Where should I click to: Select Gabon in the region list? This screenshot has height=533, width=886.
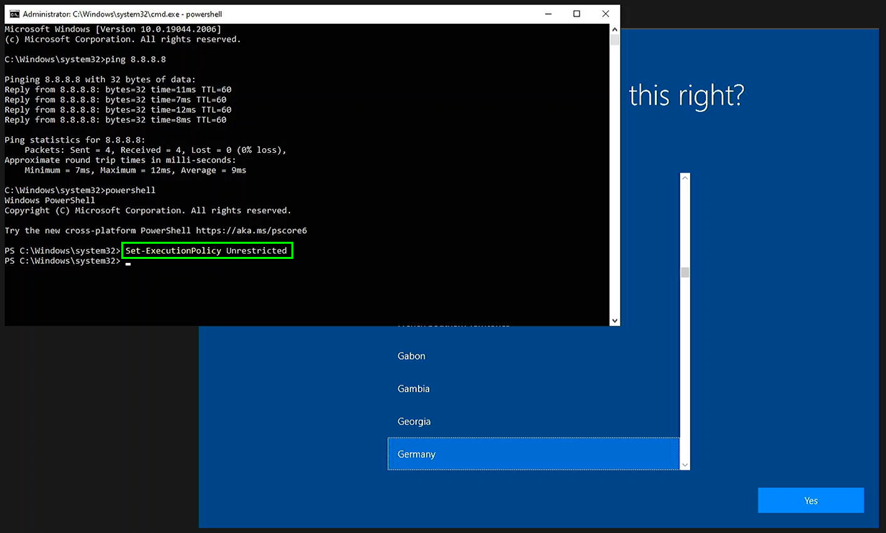(x=411, y=356)
